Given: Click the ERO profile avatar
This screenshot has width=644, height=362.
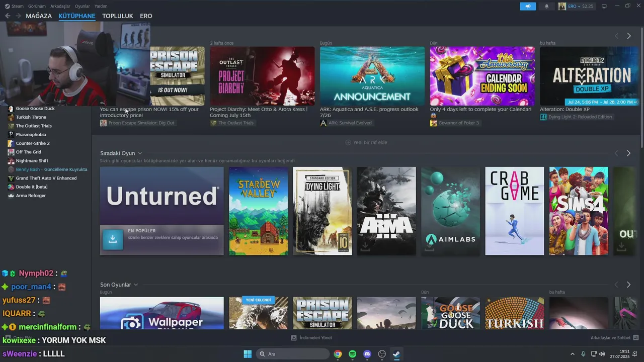Looking at the screenshot, I should click(562, 6).
